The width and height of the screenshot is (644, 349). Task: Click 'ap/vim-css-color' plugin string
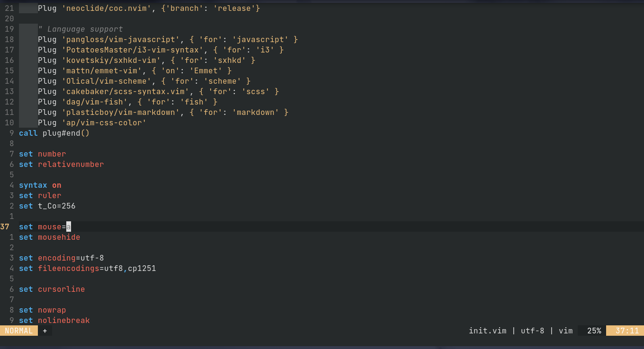(x=104, y=123)
